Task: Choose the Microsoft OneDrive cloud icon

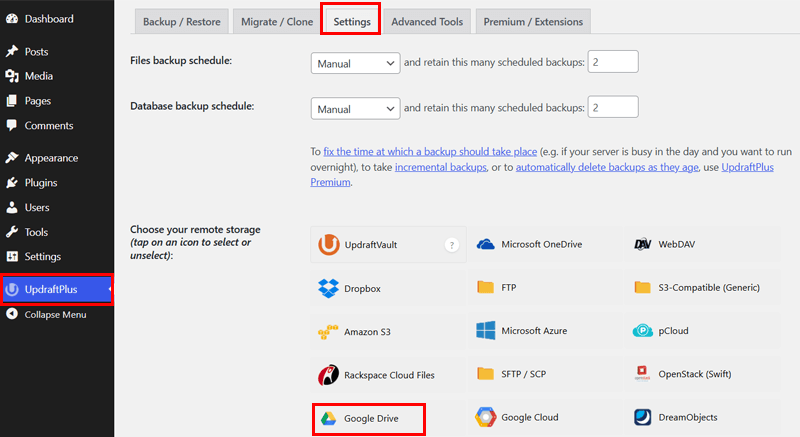Action: pyautogui.click(x=485, y=244)
